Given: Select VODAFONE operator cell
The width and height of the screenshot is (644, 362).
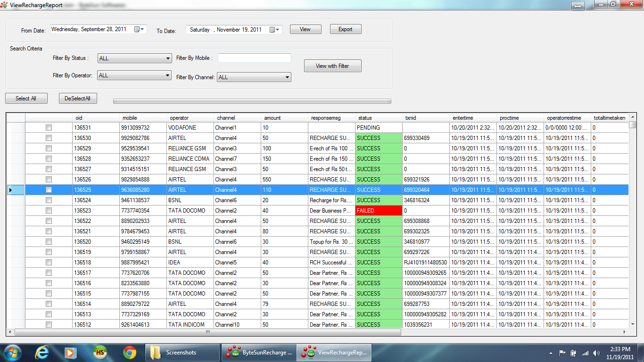Looking at the screenshot, I should (190, 127).
